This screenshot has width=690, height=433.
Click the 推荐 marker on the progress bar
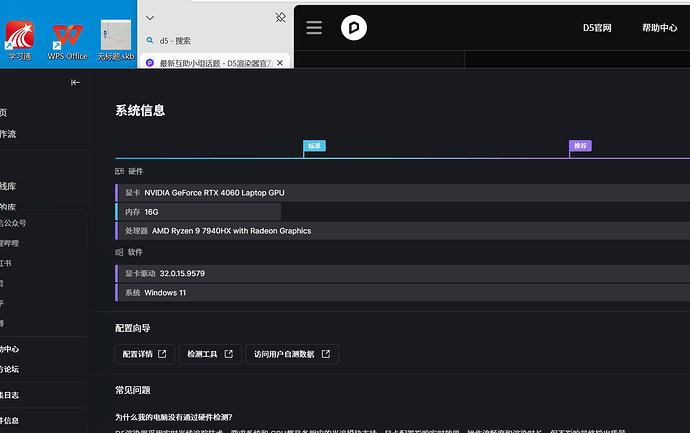tap(580, 146)
